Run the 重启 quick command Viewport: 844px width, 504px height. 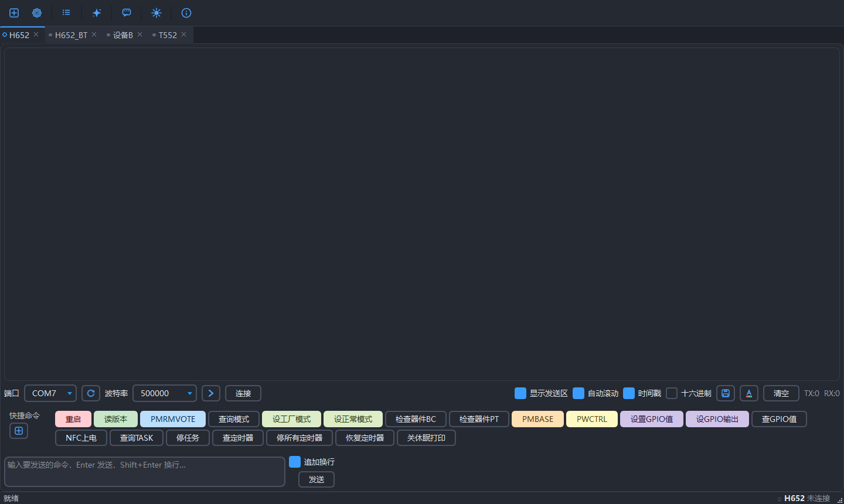pos(73,419)
